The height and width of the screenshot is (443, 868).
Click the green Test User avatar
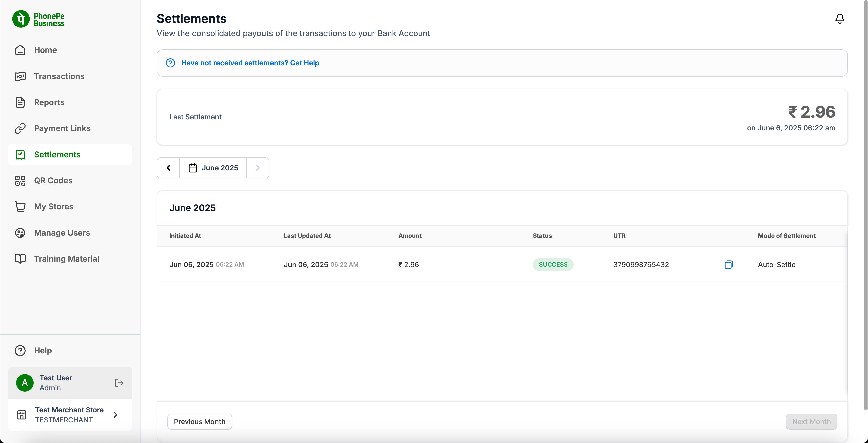[x=24, y=383]
